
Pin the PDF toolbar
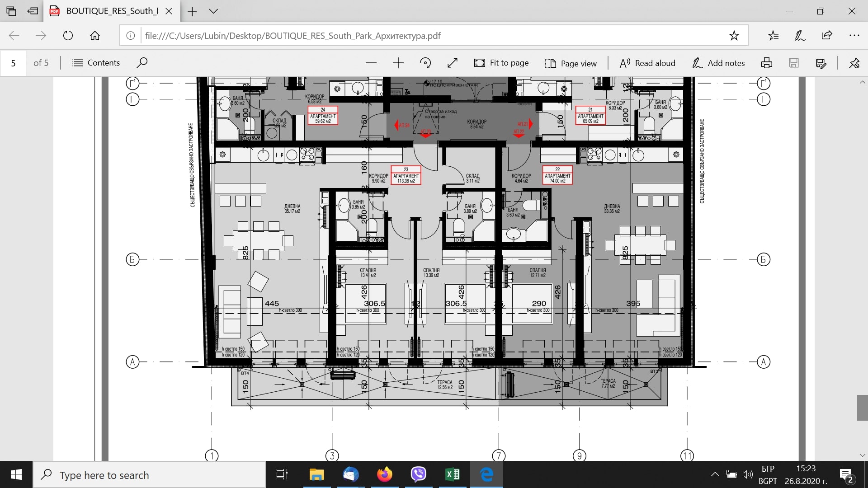(x=854, y=63)
